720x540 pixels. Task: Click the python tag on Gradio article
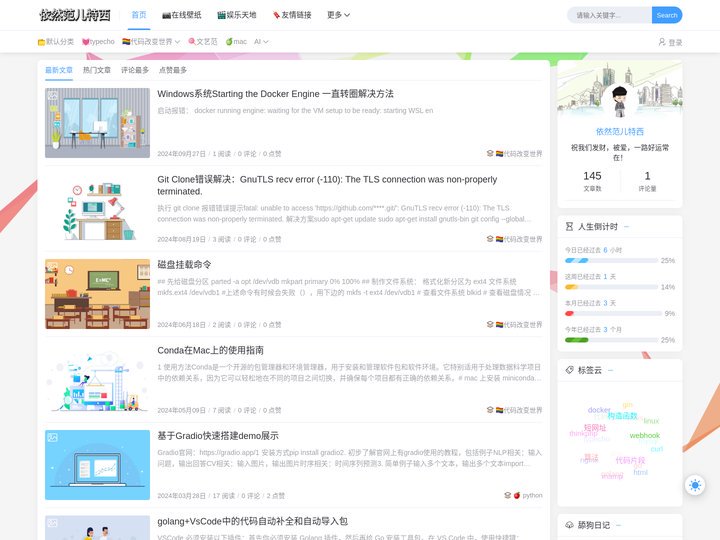pos(528,495)
